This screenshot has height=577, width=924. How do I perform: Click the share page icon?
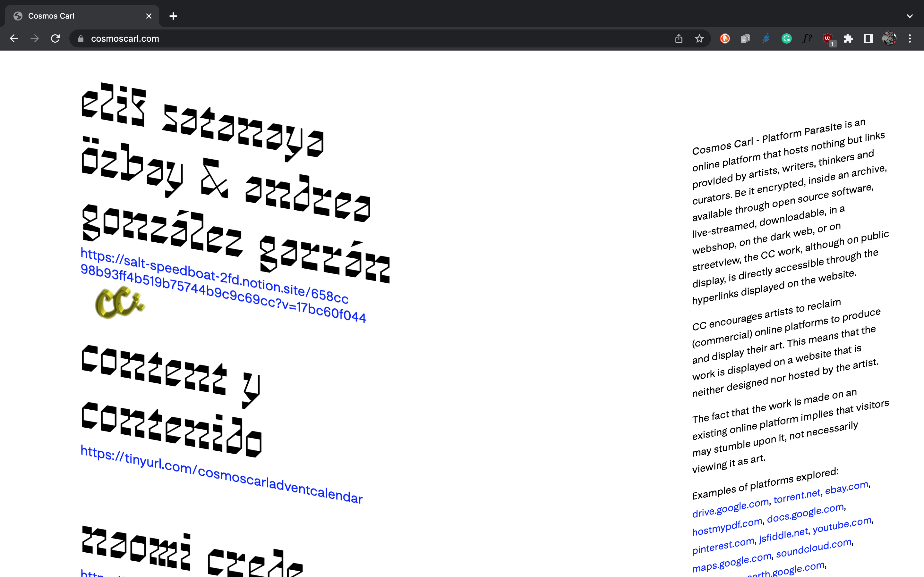pyautogui.click(x=679, y=38)
